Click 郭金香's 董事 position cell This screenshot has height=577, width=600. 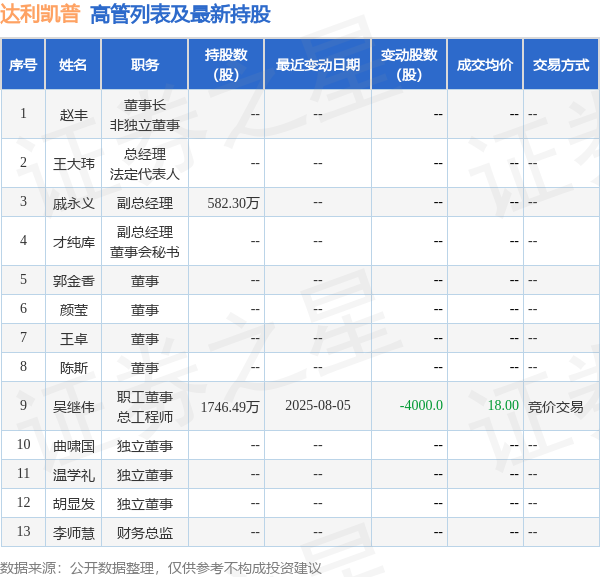point(145,281)
